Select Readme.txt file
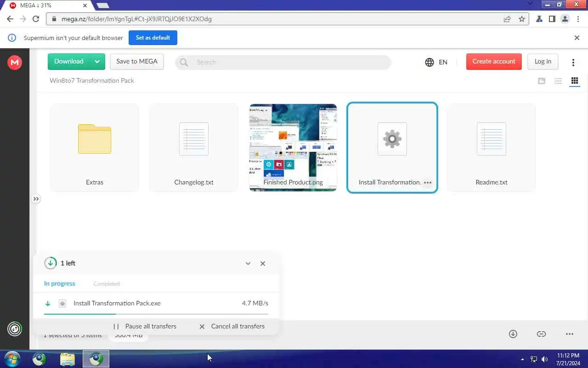588x368 pixels. (492, 147)
